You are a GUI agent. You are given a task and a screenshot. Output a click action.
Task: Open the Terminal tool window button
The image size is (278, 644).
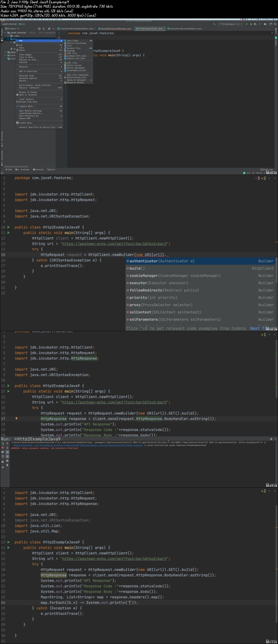(x=39, y=169)
